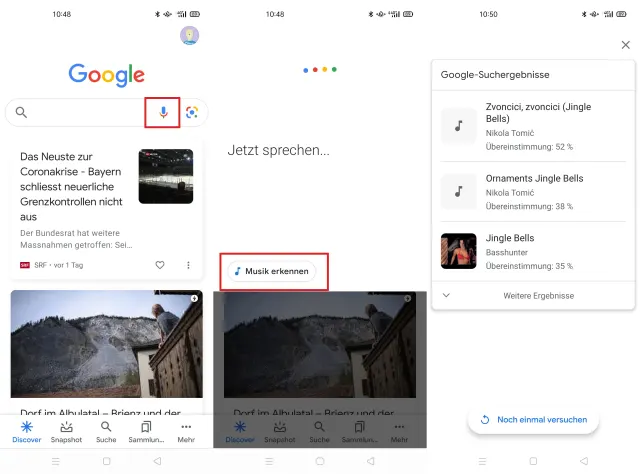
Task: Tap dimmed Discover tab in middle screen
Action: tap(240, 432)
